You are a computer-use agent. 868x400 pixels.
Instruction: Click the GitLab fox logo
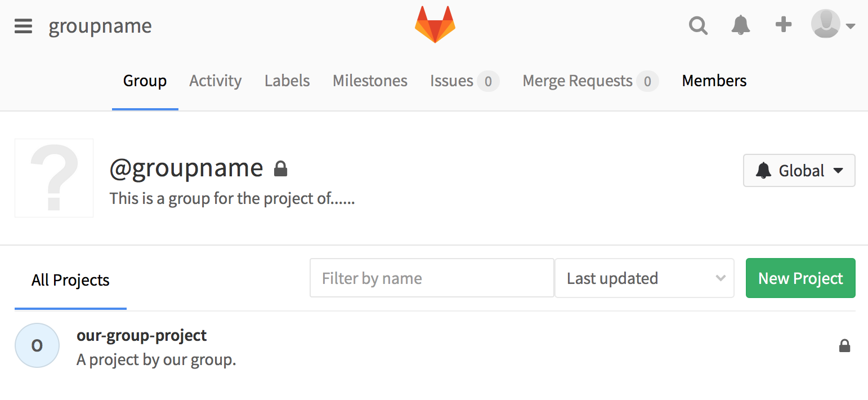click(x=435, y=25)
